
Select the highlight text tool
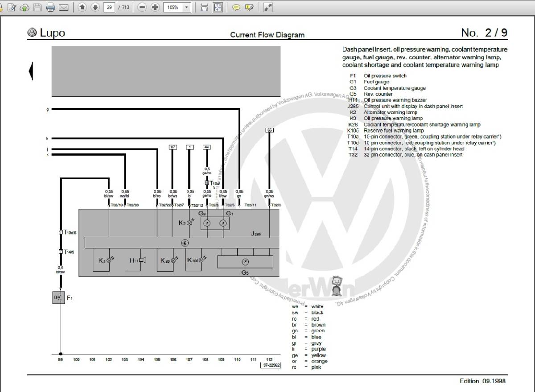(249, 7)
